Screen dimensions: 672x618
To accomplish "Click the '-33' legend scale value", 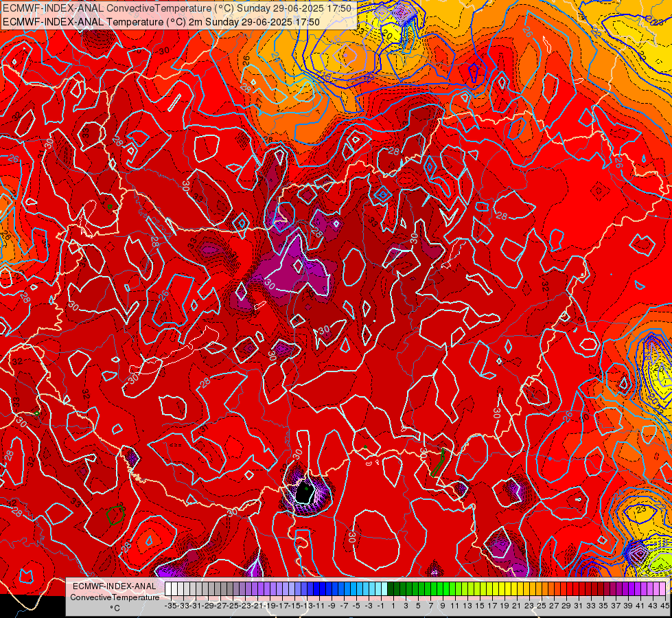I will (183, 606).
